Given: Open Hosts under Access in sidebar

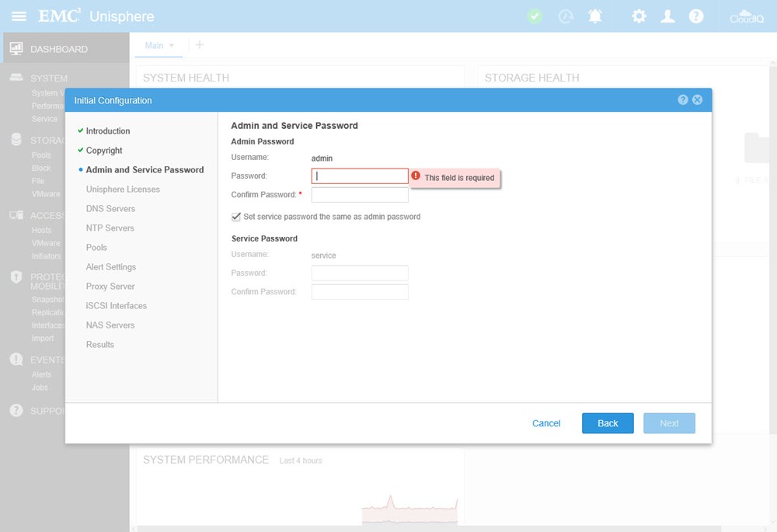Looking at the screenshot, I should point(42,230).
